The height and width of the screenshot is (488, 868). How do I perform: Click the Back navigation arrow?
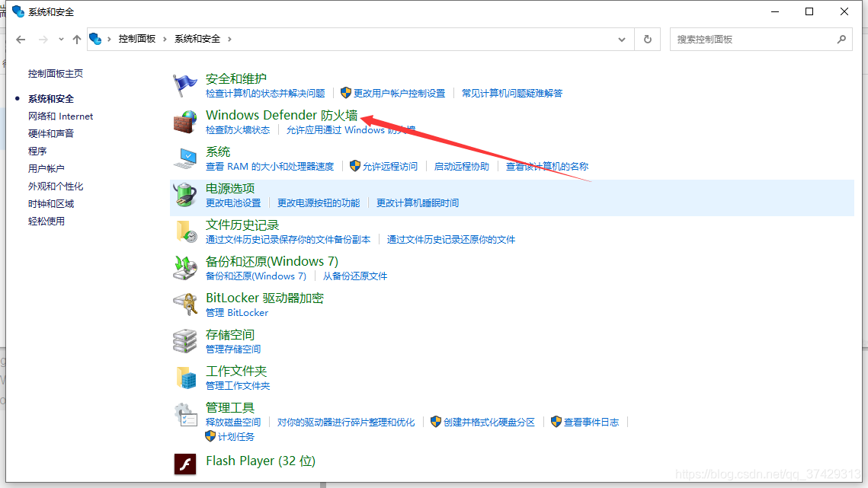(21, 40)
